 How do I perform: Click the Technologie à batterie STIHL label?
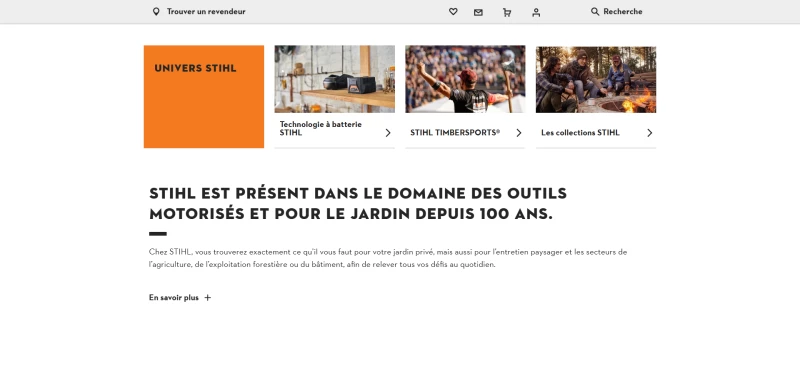pos(320,129)
